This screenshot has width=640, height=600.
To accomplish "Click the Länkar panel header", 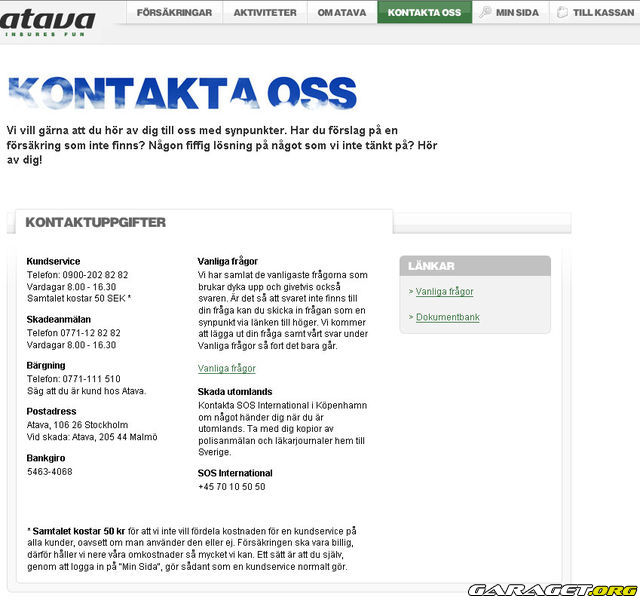I will [x=475, y=266].
